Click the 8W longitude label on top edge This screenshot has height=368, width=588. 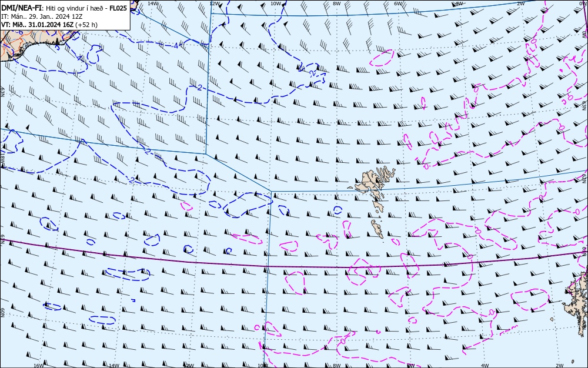(337, 4)
